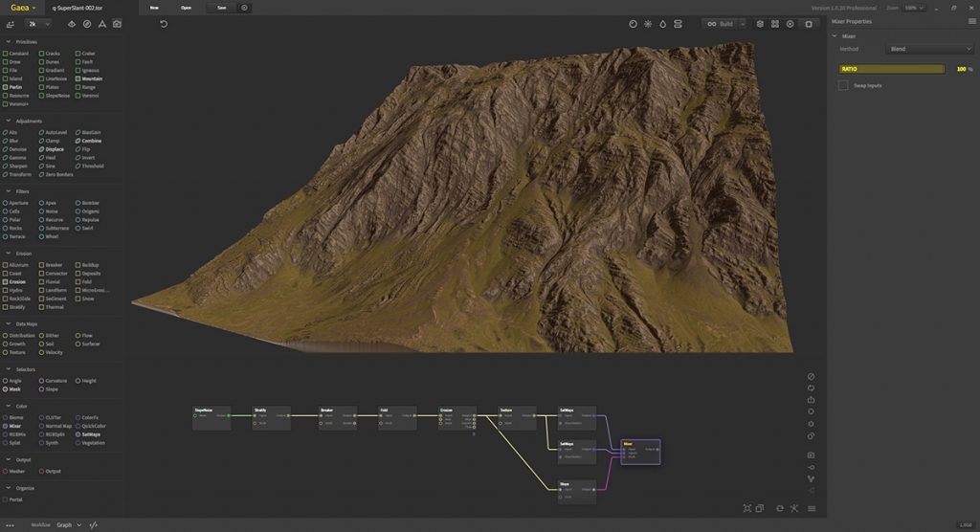The image size is (980, 532).
Task: Click the fit-to-view icon below graph
Action: pos(746,508)
